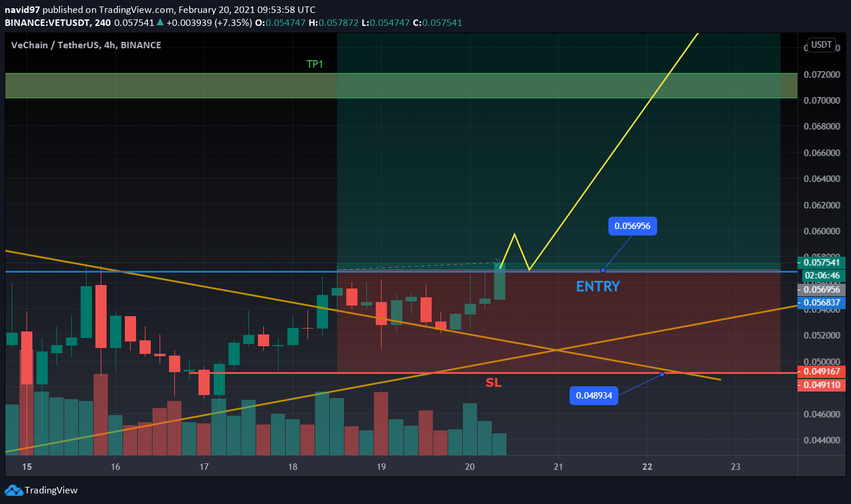Select the ENTRY label text
The height and width of the screenshot is (504, 851).
(598, 287)
